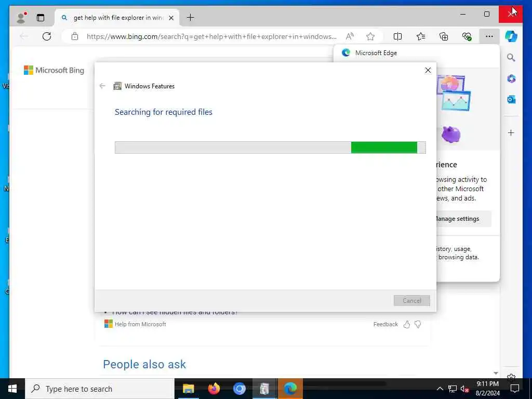The image size is (532, 399).
Task: Open File Explorer from taskbar
Action: (188, 389)
